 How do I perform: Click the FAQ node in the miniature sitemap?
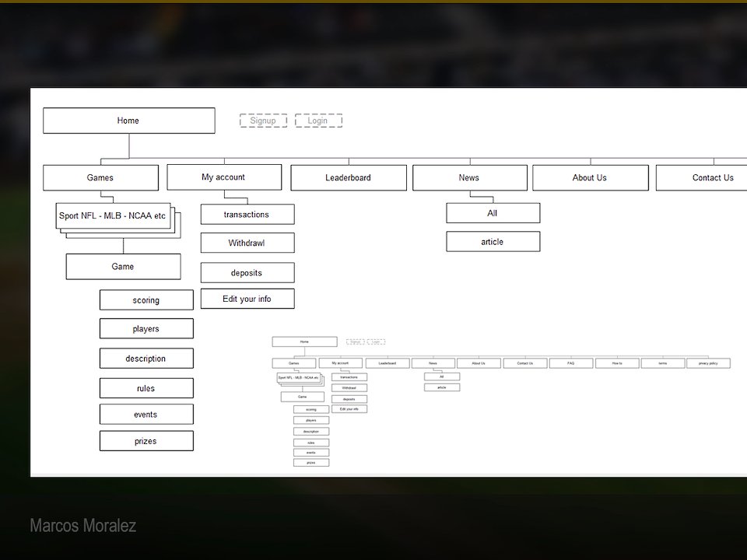[x=571, y=363]
